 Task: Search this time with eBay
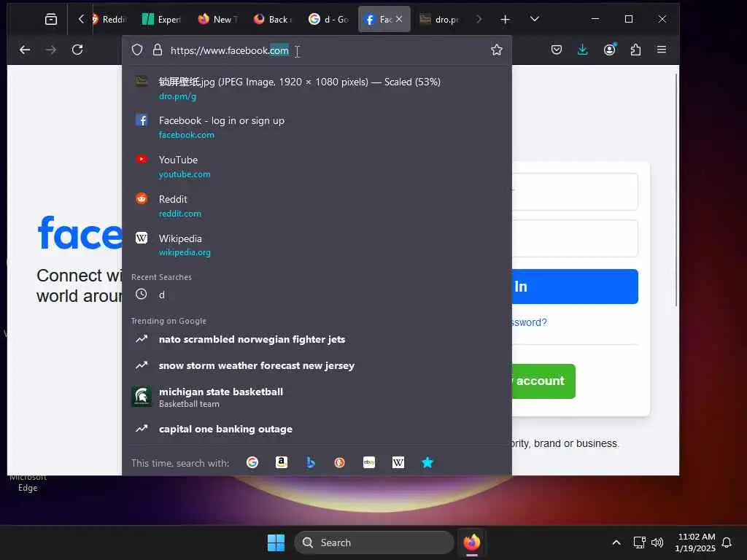(x=369, y=462)
